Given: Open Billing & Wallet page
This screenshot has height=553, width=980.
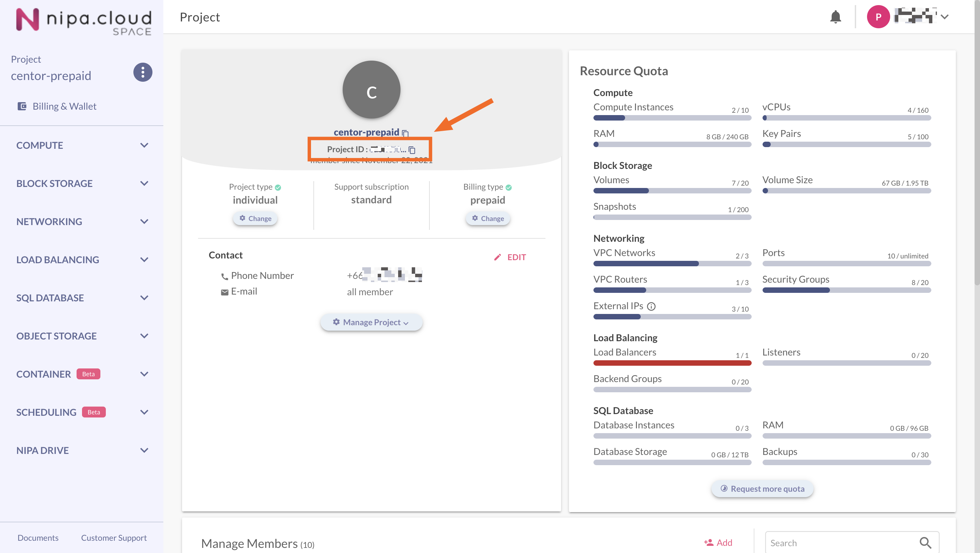Looking at the screenshot, I should (57, 106).
